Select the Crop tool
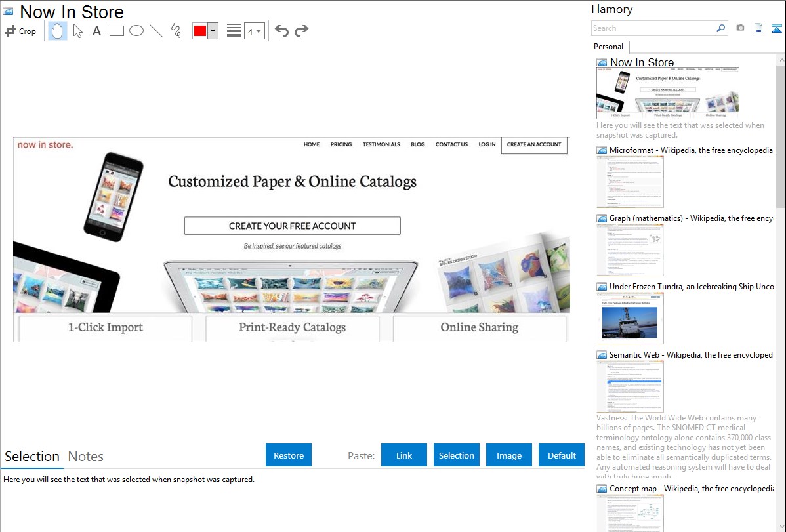This screenshot has height=532, width=786. coord(20,31)
